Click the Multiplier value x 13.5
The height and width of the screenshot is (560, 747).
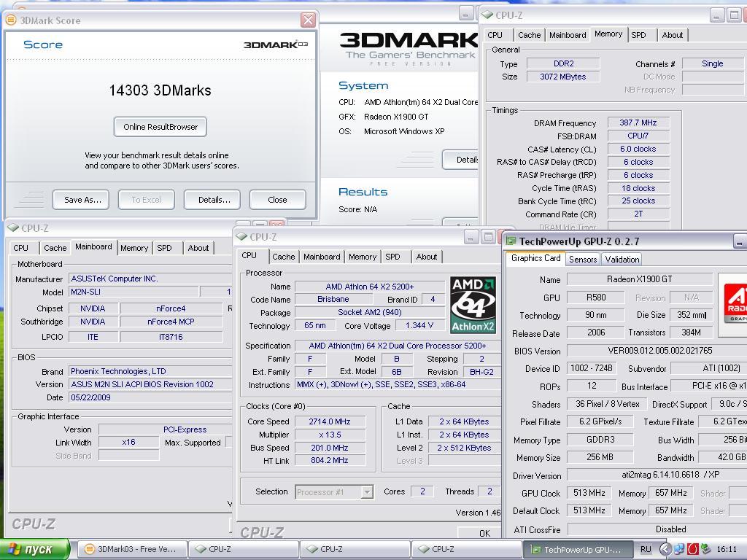(x=330, y=435)
